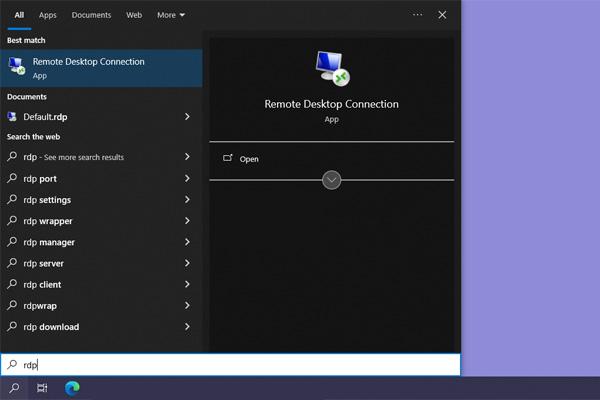Click the search icon beside 'rdpwrap'
Viewport: 600px width, 400px height.
[x=12, y=305]
